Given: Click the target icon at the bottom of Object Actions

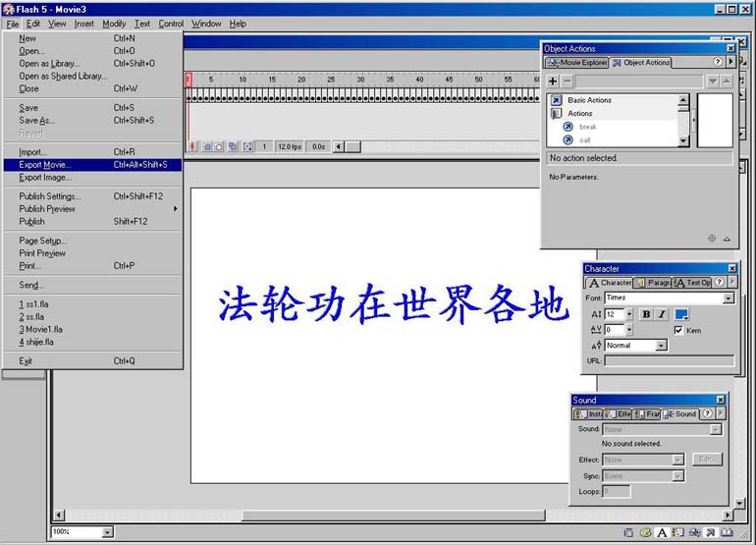Looking at the screenshot, I should (712, 239).
